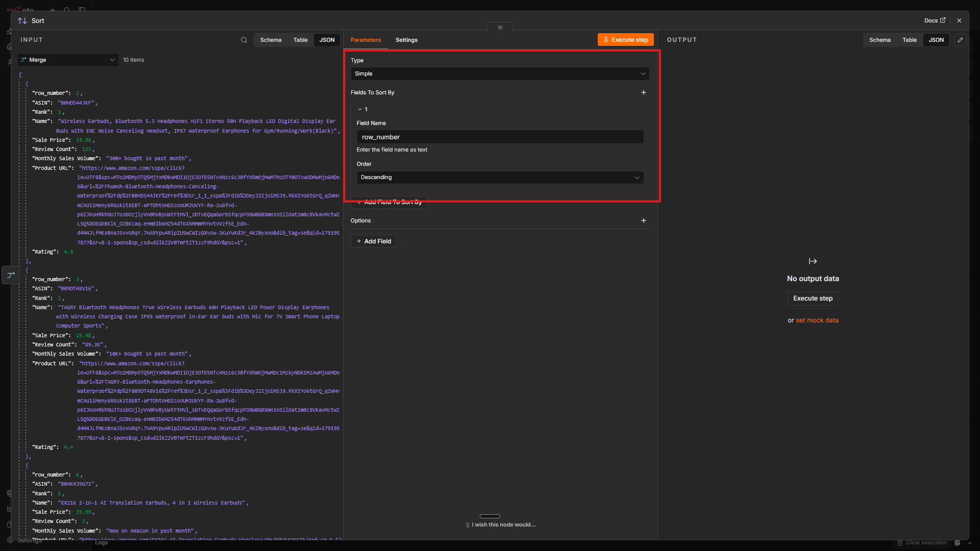Viewport: 980px width, 551px height.
Task: Click the drag handle at the top of the panel
Action: 500,28
